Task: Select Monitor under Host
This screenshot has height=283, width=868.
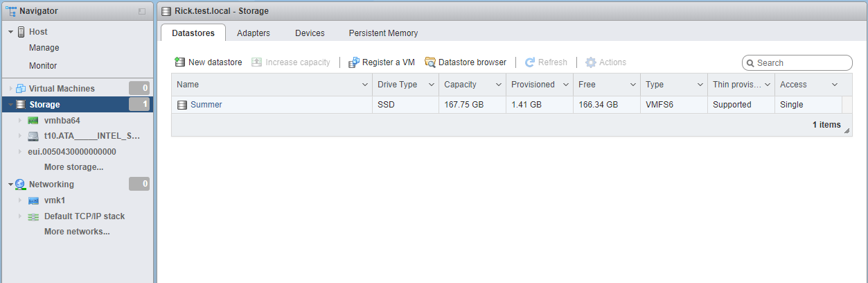Action: point(43,66)
